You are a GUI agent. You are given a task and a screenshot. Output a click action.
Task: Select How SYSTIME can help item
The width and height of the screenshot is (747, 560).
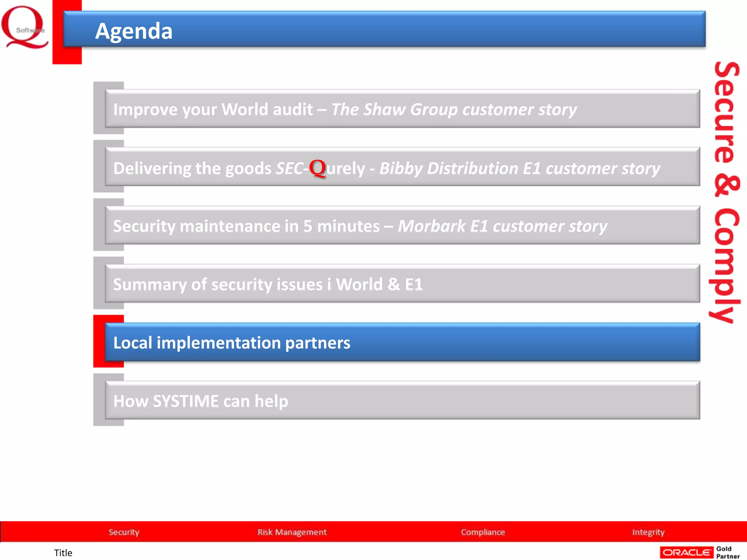click(402, 400)
